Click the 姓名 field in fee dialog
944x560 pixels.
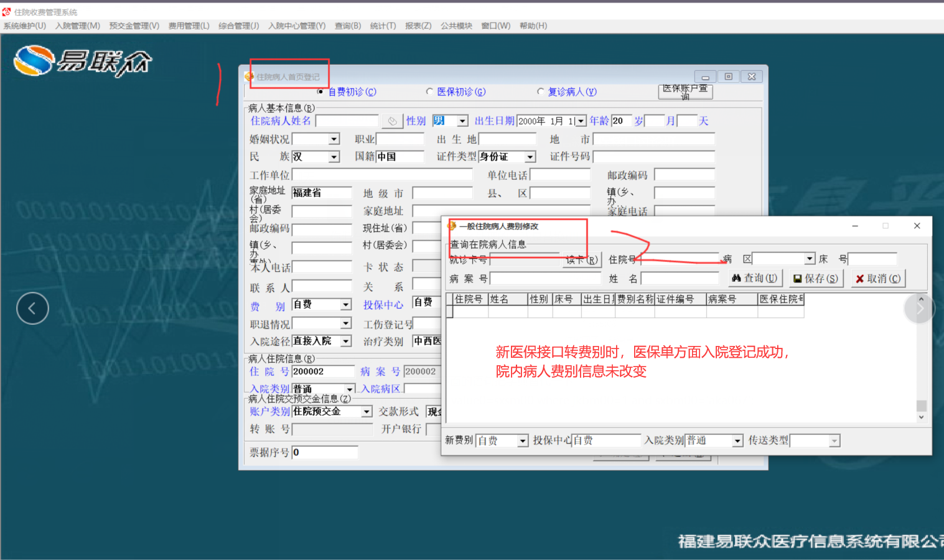[680, 278]
